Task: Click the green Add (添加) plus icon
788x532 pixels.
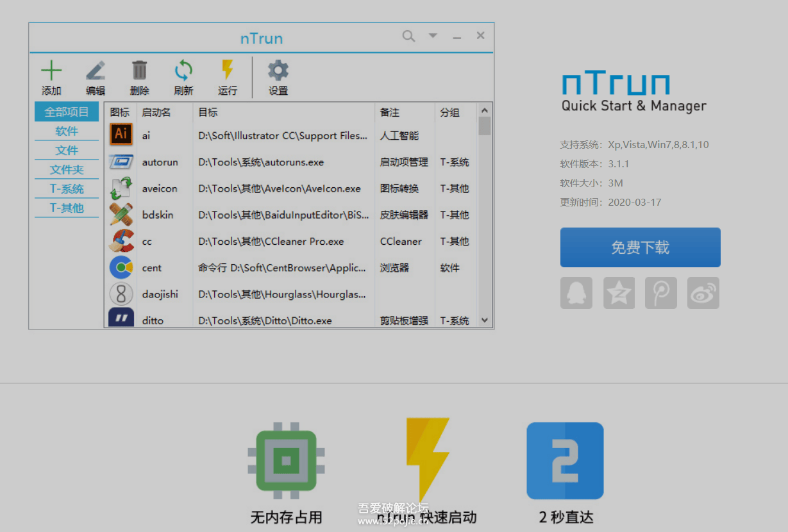Action: 51,71
